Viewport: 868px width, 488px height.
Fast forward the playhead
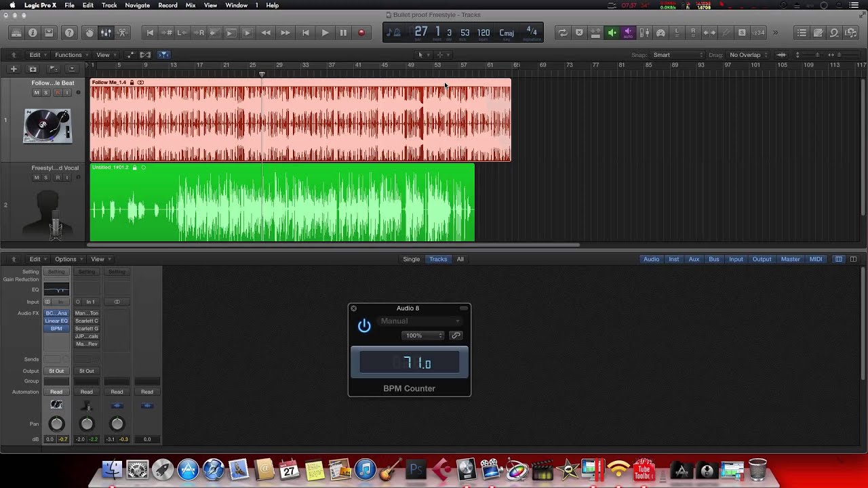click(x=285, y=33)
